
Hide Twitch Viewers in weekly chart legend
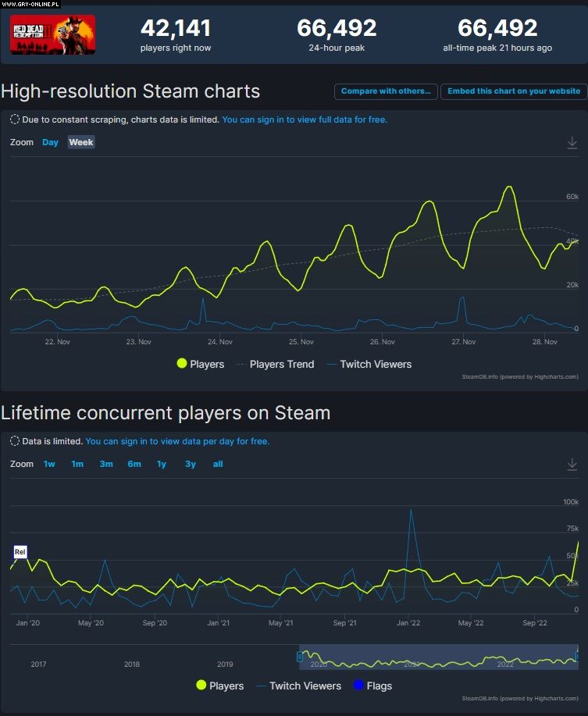point(369,364)
